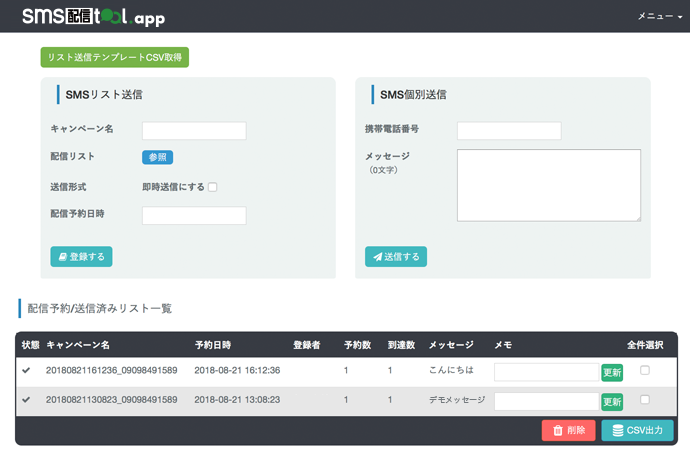Image resolution: width=690 pixels, height=451 pixels.
Task: Click the SMS配信tool.app logo
Action: click(x=94, y=16)
